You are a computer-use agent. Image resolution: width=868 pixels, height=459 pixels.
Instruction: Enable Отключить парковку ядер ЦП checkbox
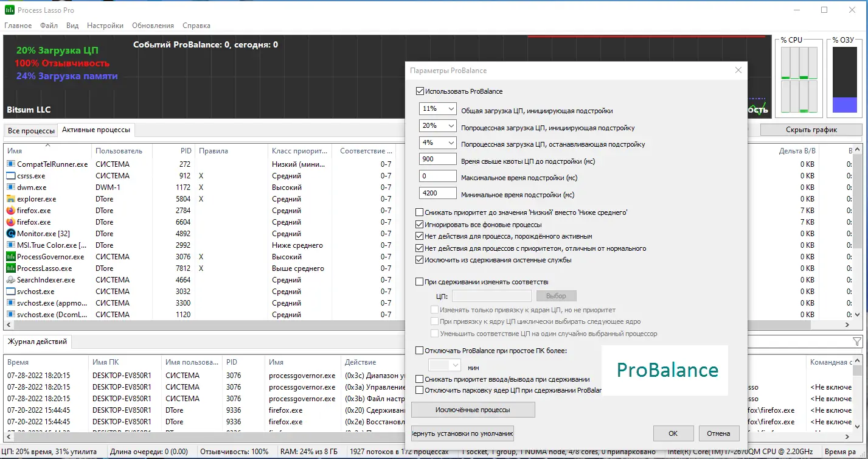(x=420, y=390)
